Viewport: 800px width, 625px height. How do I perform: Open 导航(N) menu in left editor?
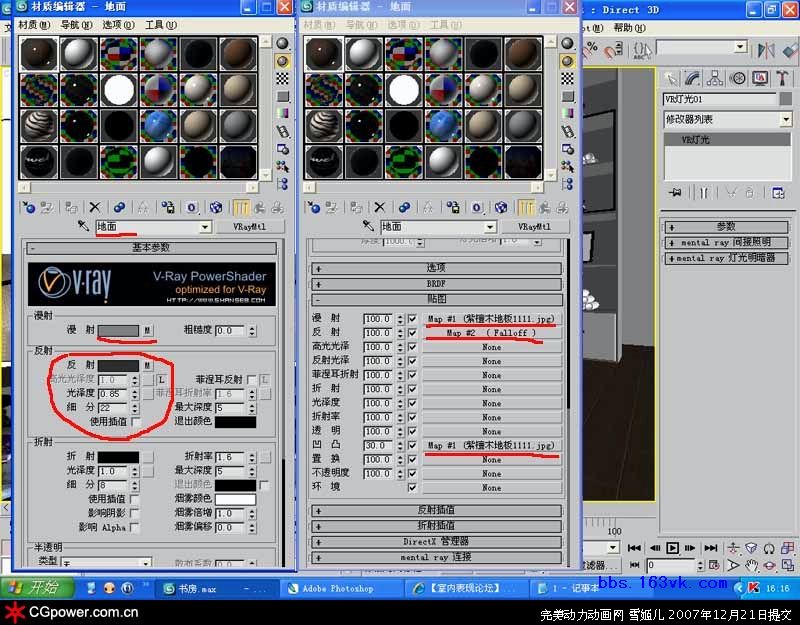77,24
